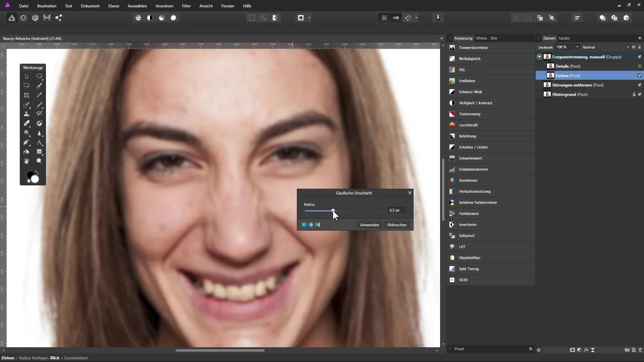Screen dimensions: 644x362
Task: Switch to the Kanäle tab
Action: coord(564,38)
